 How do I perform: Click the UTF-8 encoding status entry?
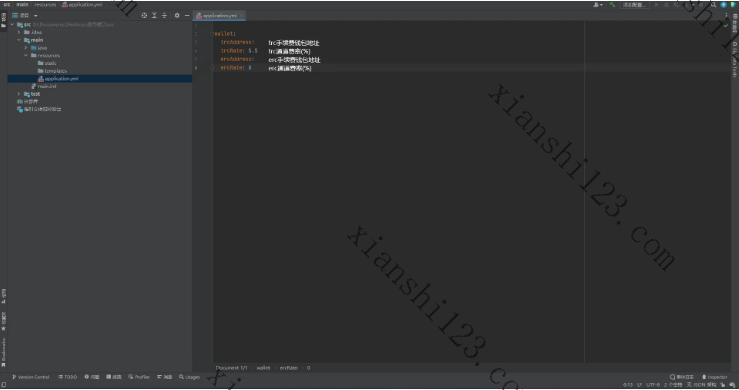click(x=653, y=385)
